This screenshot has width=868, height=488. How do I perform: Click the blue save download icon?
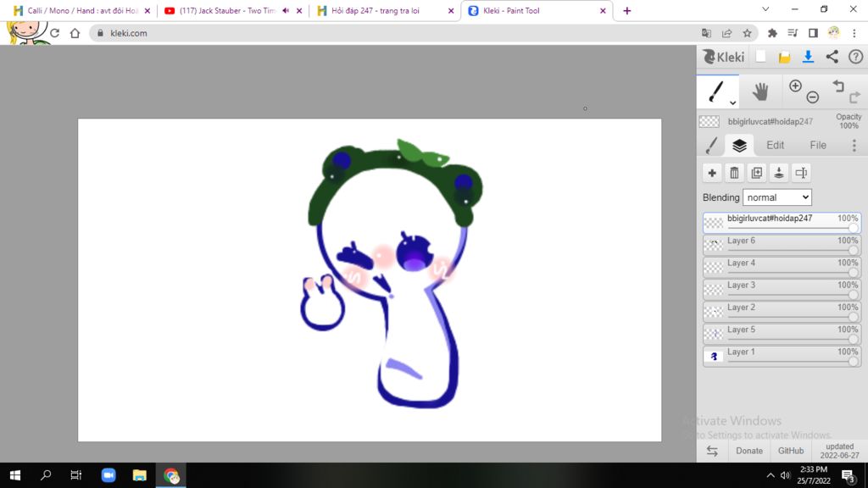coord(808,57)
